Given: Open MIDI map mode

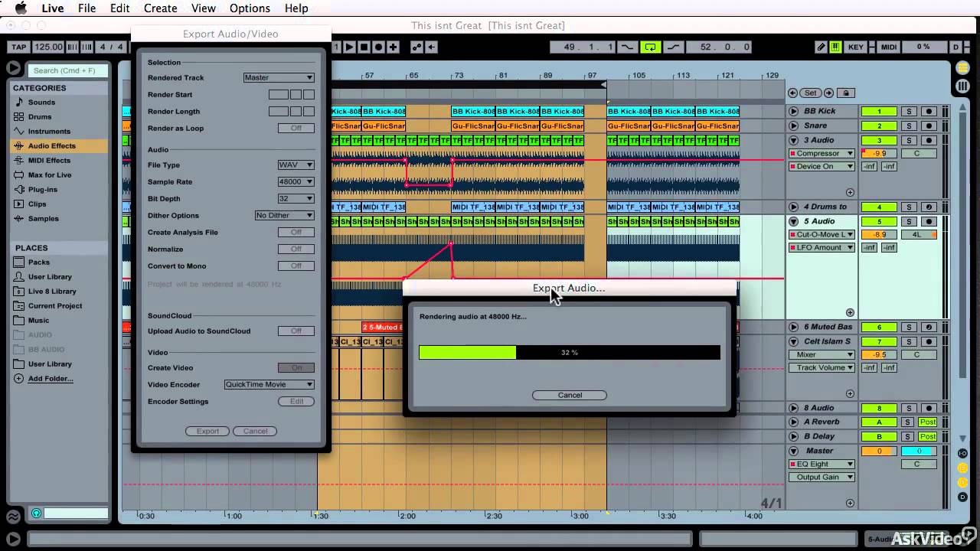Looking at the screenshot, I should (888, 47).
